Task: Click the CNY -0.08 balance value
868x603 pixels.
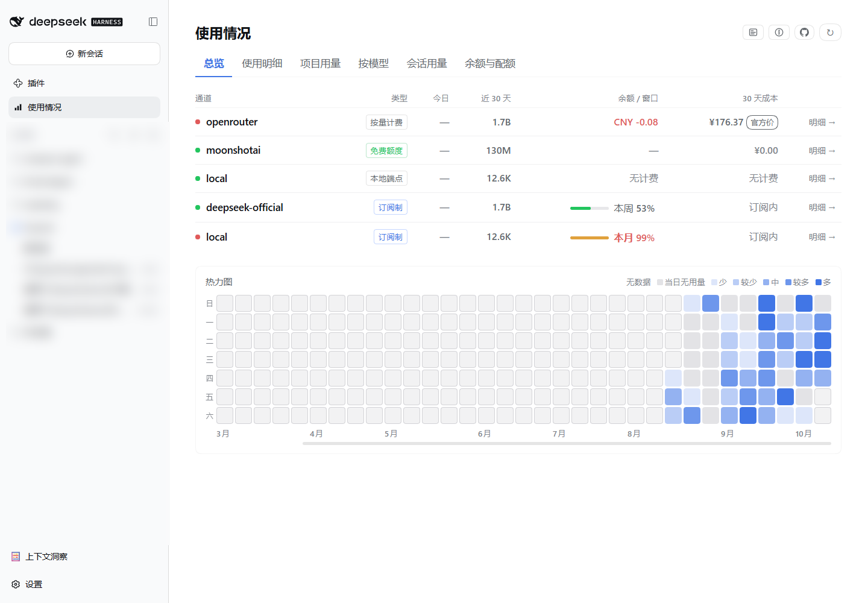Action: point(636,122)
